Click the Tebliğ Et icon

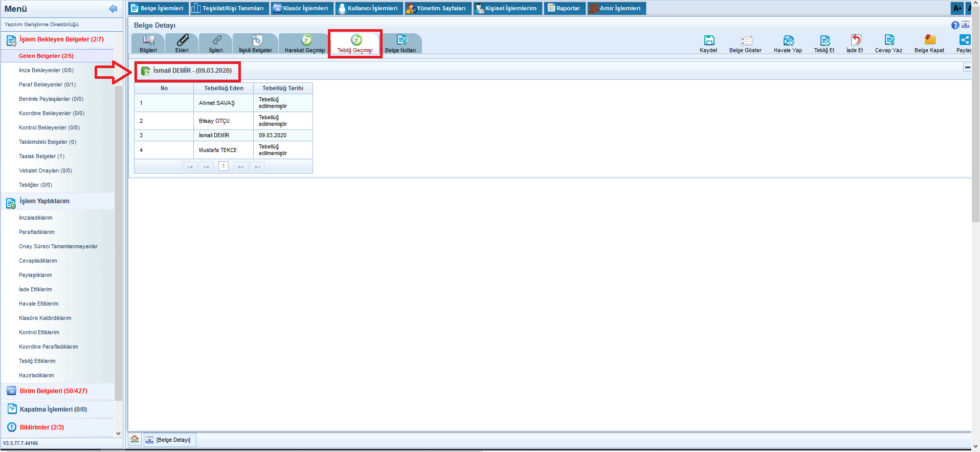coord(824,41)
